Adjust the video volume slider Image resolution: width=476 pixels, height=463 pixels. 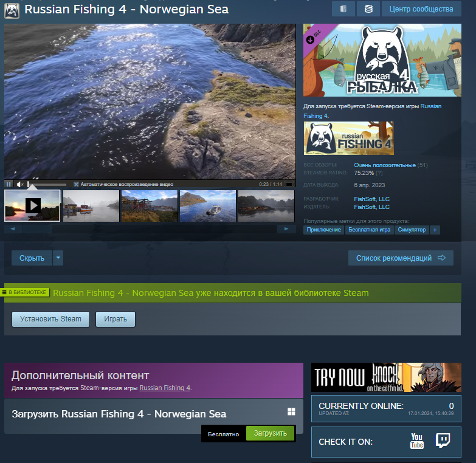tap(47, 185)
